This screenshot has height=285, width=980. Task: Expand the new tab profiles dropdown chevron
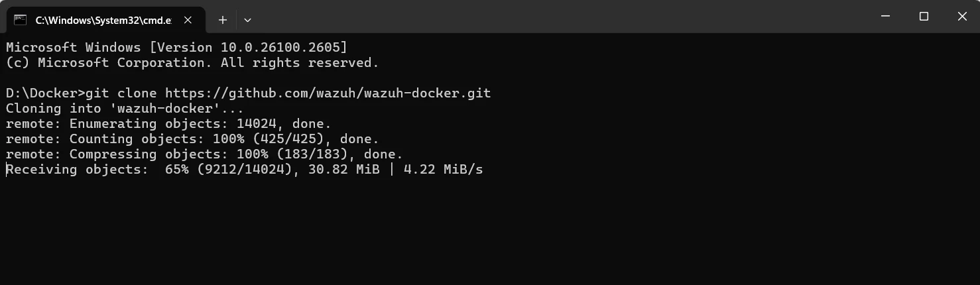[x=247, y=20]
